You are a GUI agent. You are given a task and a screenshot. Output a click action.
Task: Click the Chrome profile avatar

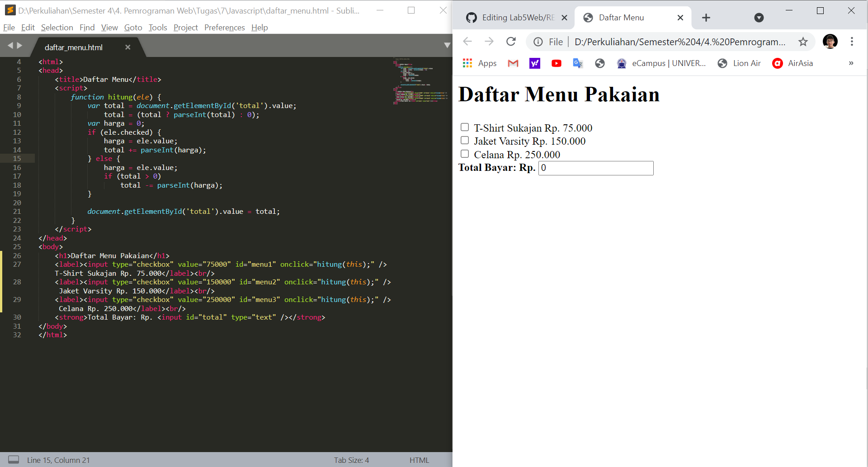pyautogui.click(x=830, y=41)
